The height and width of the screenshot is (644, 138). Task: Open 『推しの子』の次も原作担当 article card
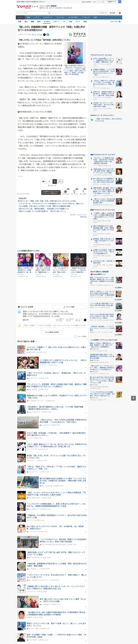click(43, 265)
